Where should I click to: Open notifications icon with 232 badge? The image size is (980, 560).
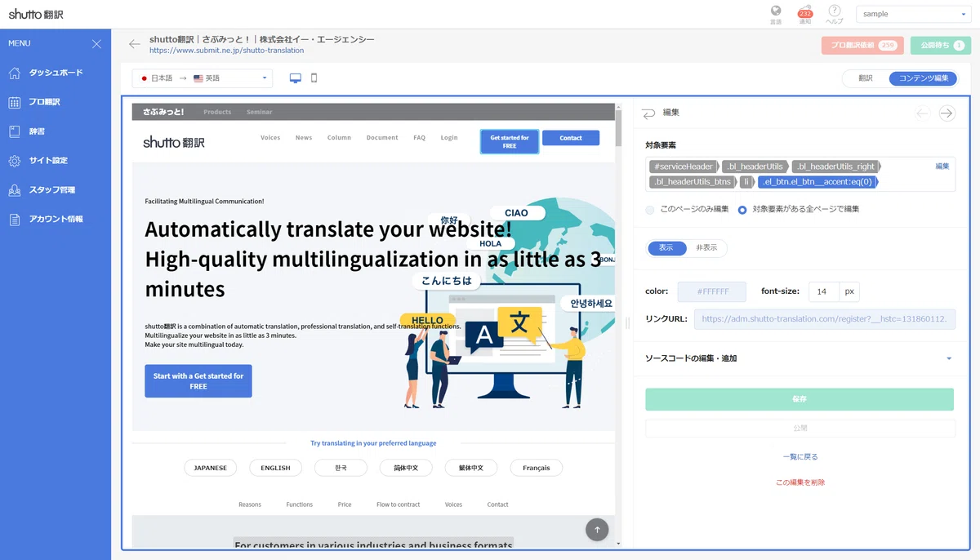click(x=805, y=12)
